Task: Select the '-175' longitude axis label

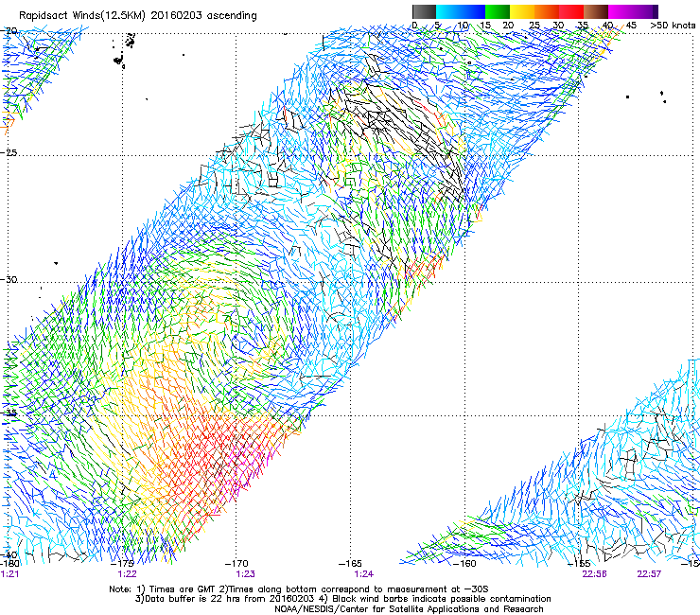Action: 122,564
